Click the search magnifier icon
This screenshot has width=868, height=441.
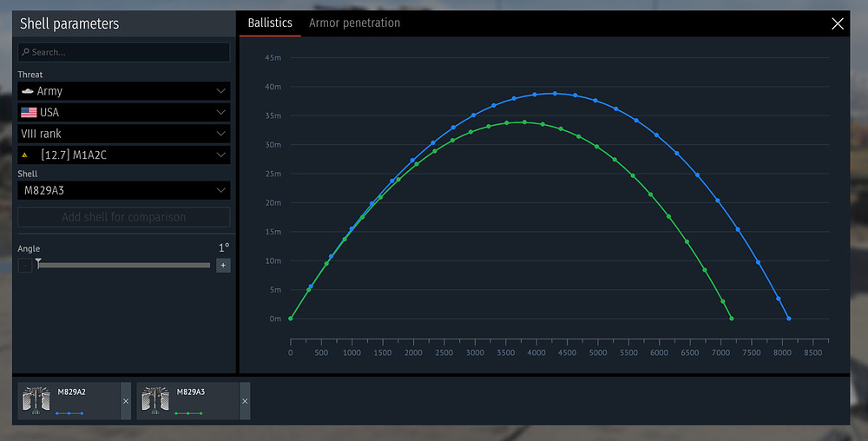[x=25, y=52]
